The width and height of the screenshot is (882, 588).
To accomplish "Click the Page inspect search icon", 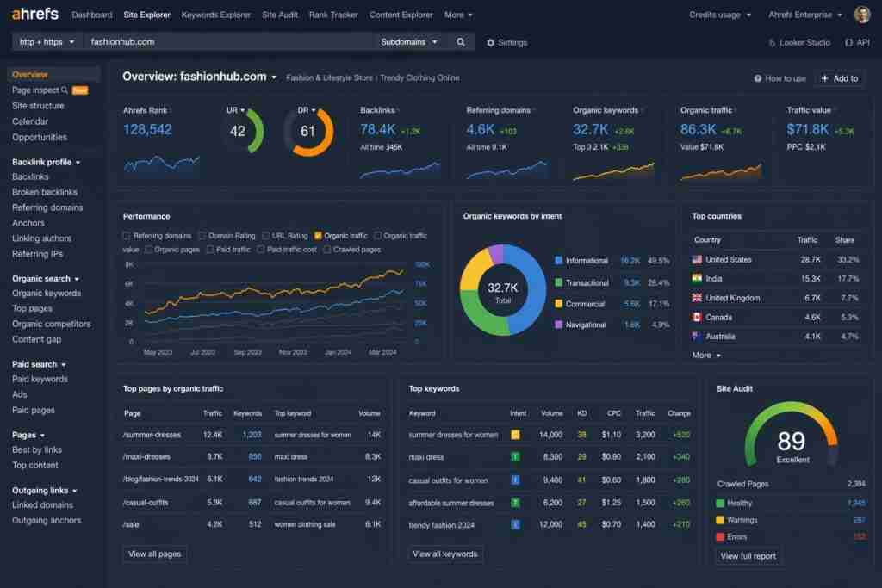I will click(65, 90).
